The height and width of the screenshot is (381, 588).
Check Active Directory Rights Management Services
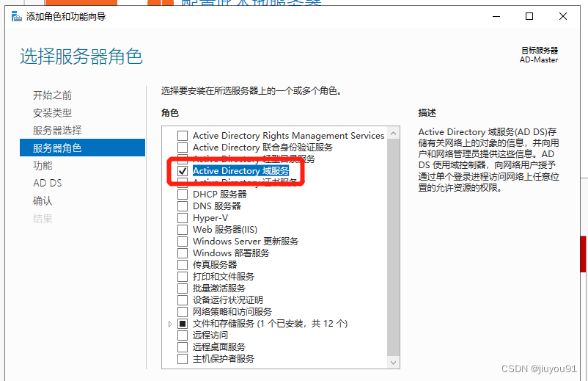click(183, 136)
